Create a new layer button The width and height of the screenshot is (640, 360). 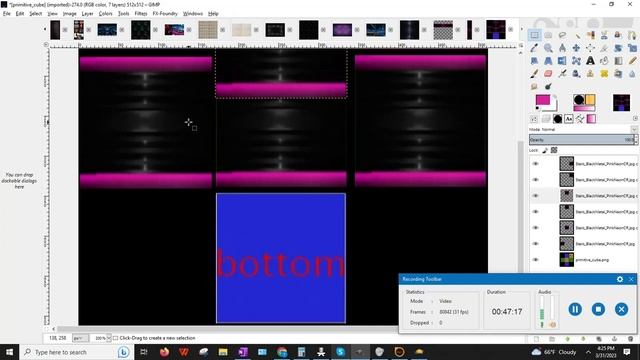coord(536,339)
